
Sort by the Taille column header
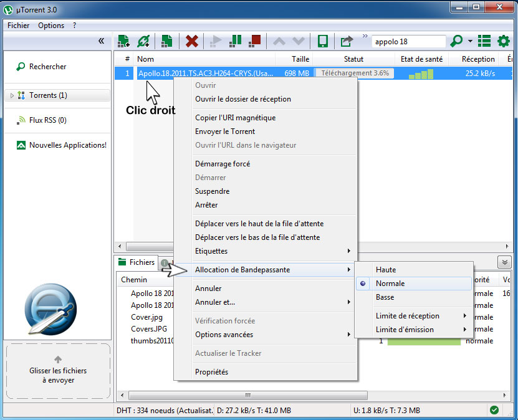(294, 59)
